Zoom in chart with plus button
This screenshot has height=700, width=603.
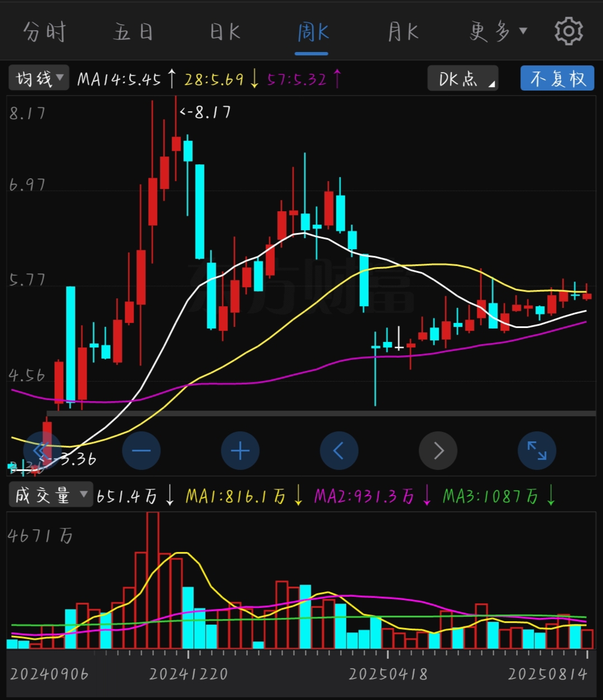(x=240, y=450)
